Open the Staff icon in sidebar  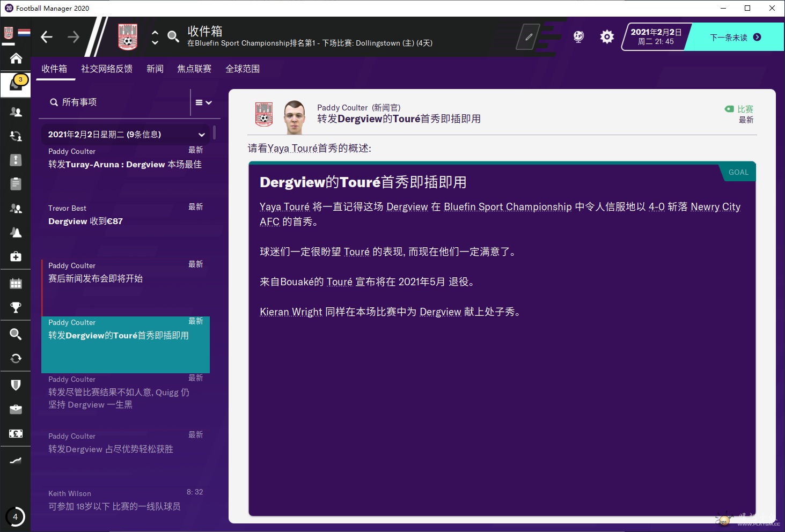pos(16,208)
